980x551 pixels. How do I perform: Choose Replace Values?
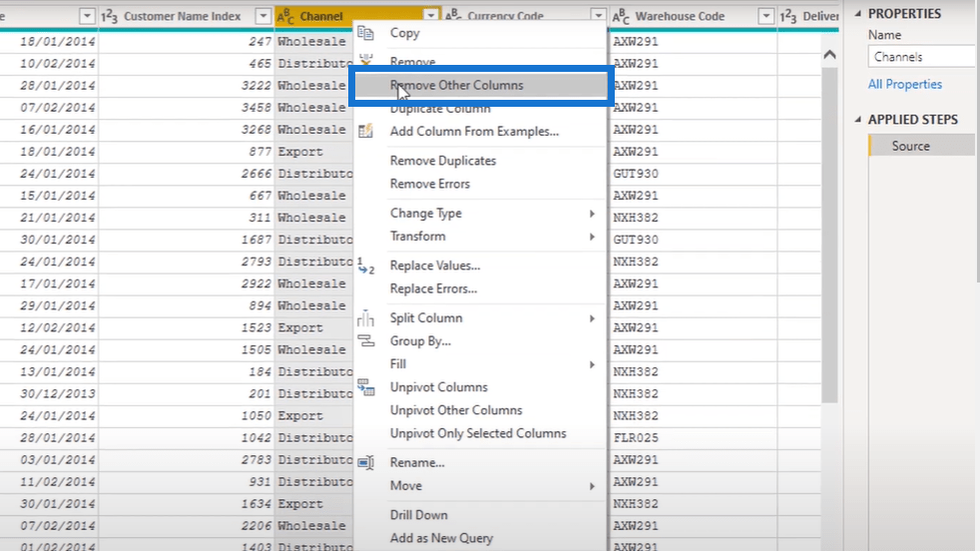tap(480, 266)
